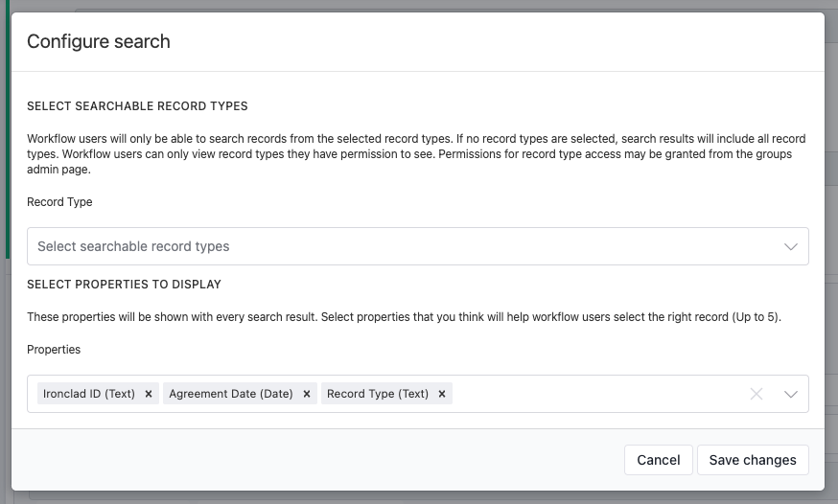Remove the Ironclad ID (Text) property chip
838x504 pixels.
(149, 394)
